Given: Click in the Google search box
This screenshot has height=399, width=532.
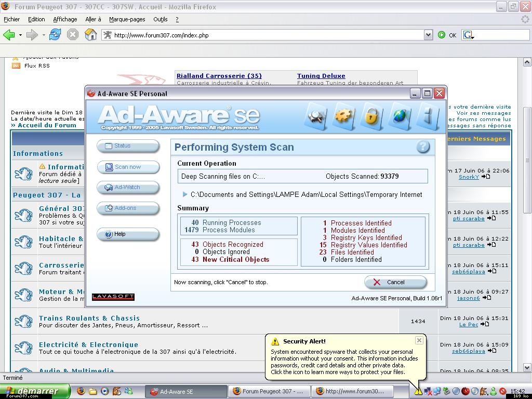Looking at the screenshot, I should [x=501, y=35].
